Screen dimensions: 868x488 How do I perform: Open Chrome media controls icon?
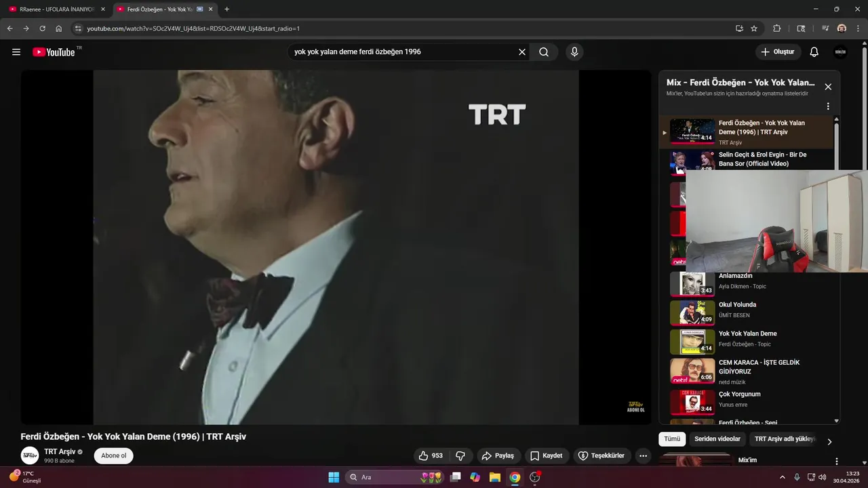[825, 28]
